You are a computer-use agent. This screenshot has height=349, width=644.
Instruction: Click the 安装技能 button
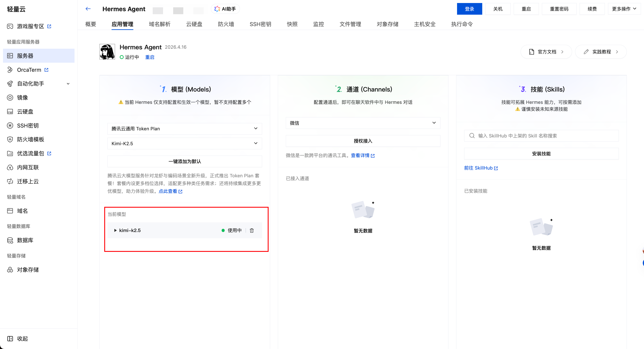[541, 154]
